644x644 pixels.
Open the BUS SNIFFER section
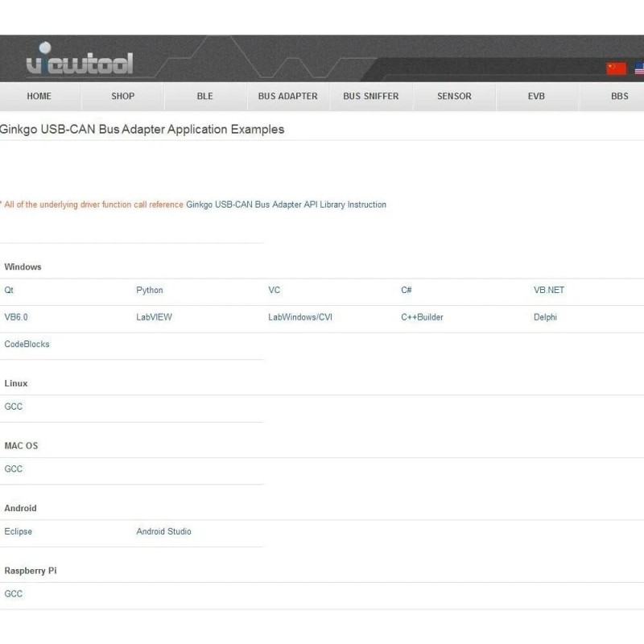coord(372,96)
